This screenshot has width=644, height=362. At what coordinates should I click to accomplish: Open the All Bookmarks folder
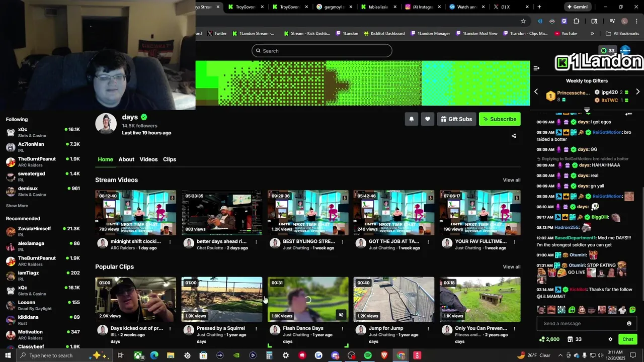coord(622,34)
